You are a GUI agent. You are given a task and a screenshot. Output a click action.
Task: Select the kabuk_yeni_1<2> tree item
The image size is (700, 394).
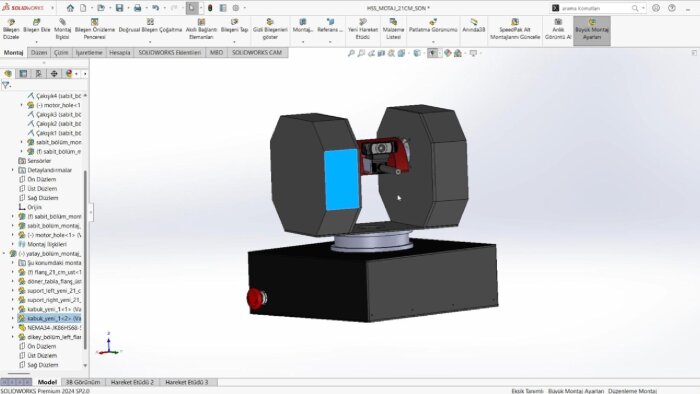pyautogui.click(x=50, y=318)
